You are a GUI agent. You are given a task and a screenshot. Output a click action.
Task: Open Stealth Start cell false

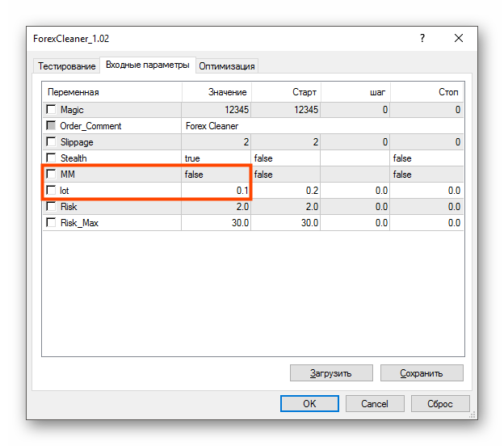tap(285, 158)
